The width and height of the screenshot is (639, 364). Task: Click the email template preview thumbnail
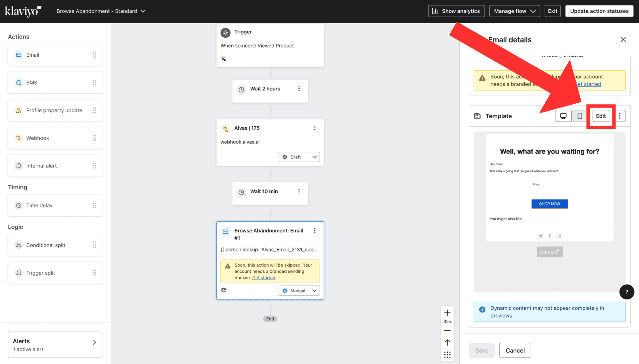coord(549,212)
